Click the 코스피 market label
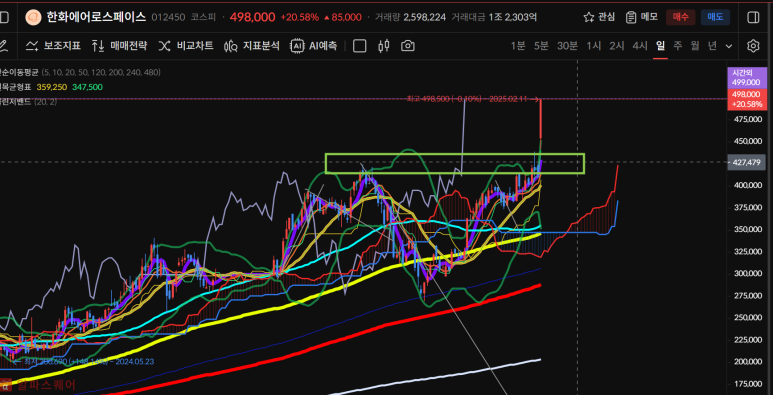 coord(204,17)
